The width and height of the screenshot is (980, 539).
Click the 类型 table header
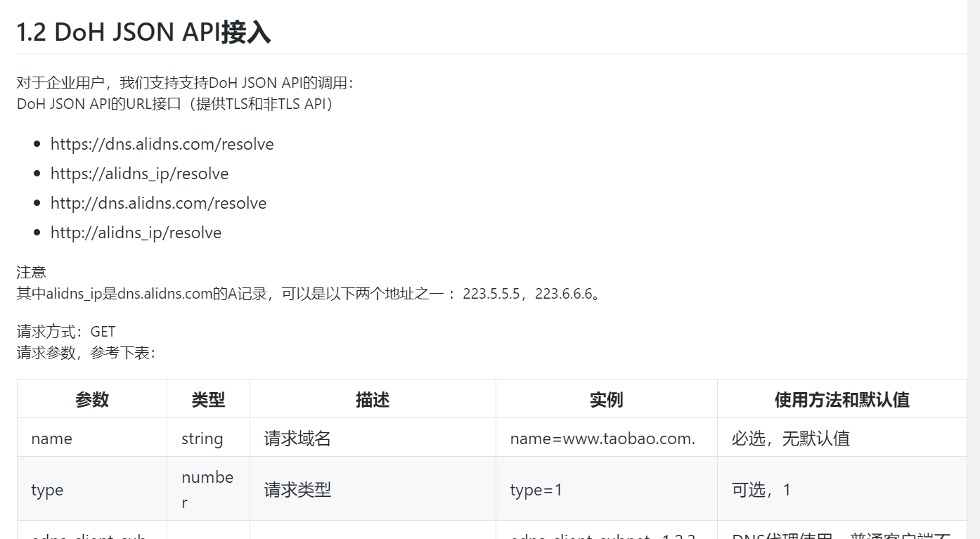click(207, 399)
